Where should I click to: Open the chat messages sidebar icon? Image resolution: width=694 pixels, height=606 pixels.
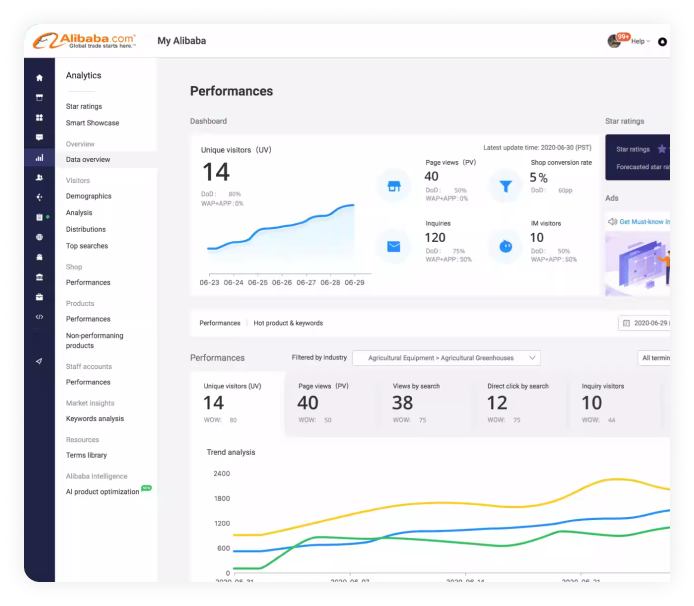click(x=39, y=137)
